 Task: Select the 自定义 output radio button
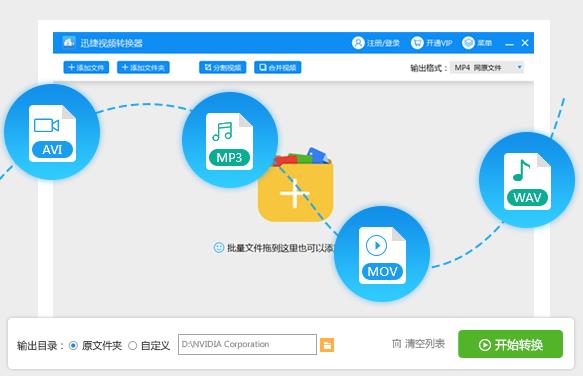pyautogui.click(x=132, y=346)
